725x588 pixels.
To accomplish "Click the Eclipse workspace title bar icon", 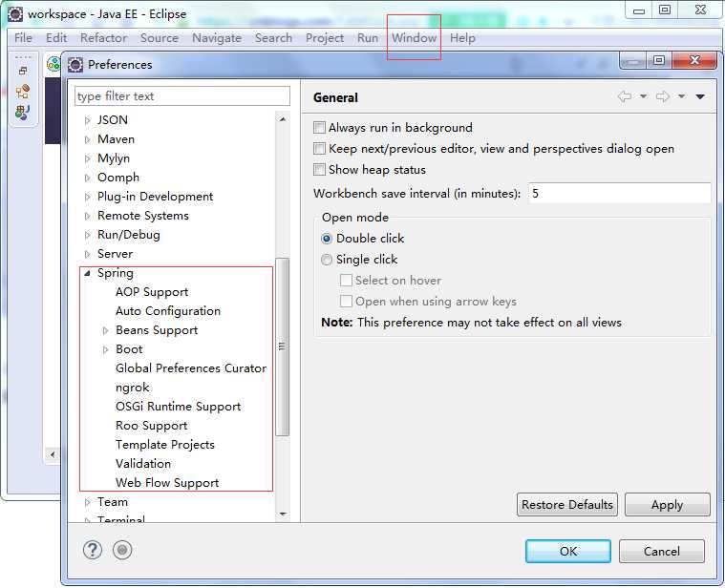I will pos(15,14).
